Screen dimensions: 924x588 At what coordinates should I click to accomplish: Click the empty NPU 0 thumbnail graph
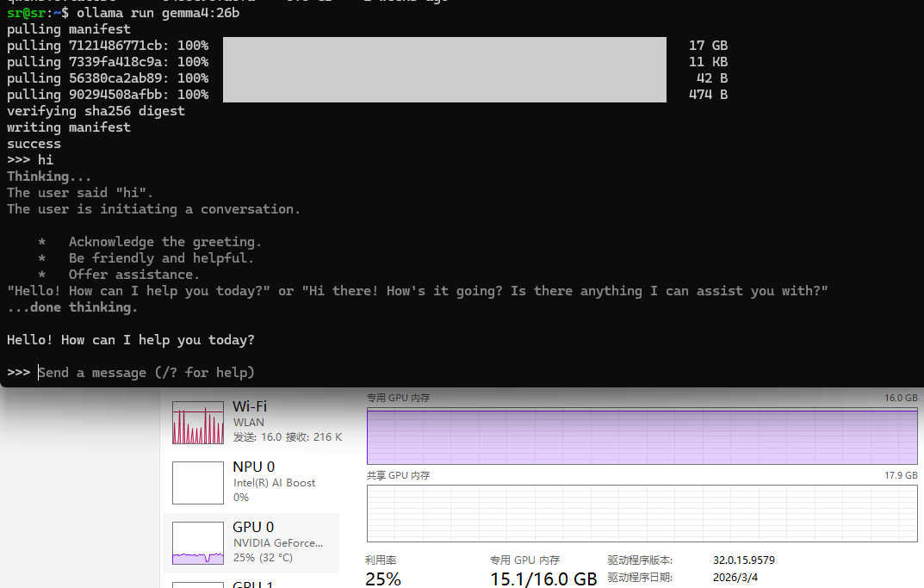click(x=198, y=482)
